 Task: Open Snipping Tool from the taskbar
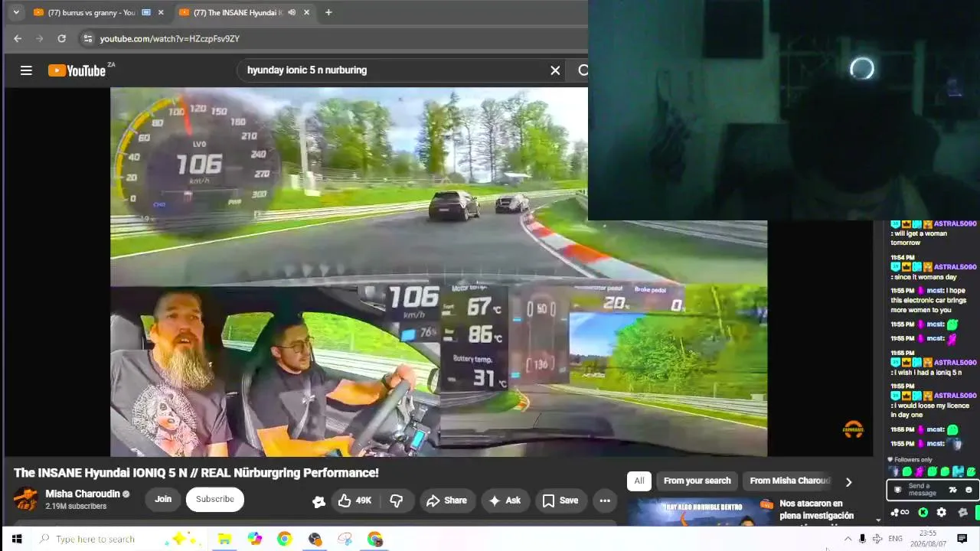tap(345, 539)
